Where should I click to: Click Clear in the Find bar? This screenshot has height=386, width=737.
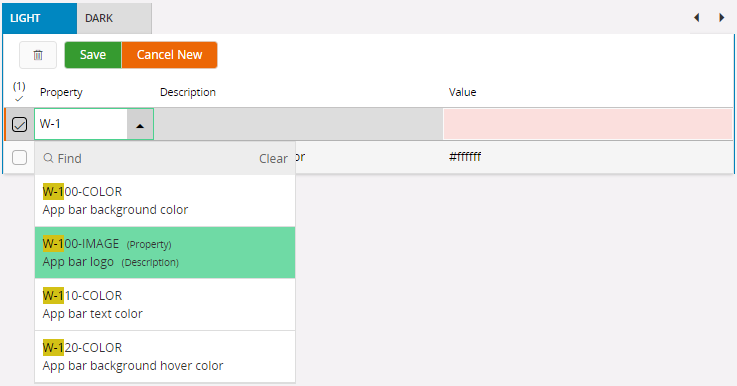point(273,159)
